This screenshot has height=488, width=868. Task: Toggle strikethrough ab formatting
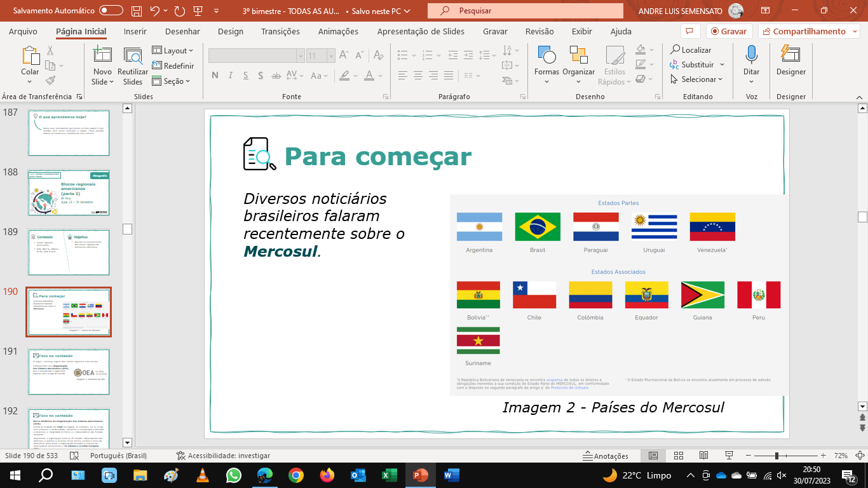(276, 76)
